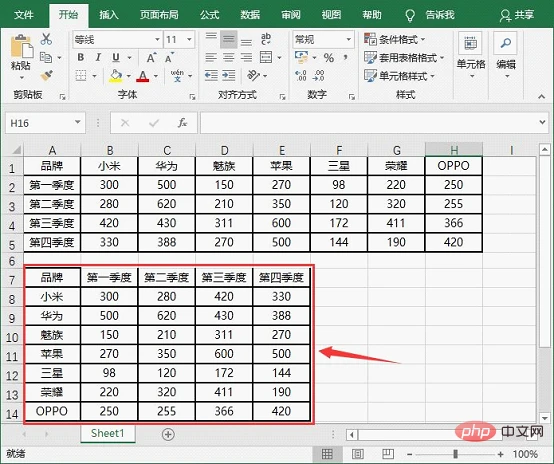
Task: Align text to top
Action: coord(211,38)
